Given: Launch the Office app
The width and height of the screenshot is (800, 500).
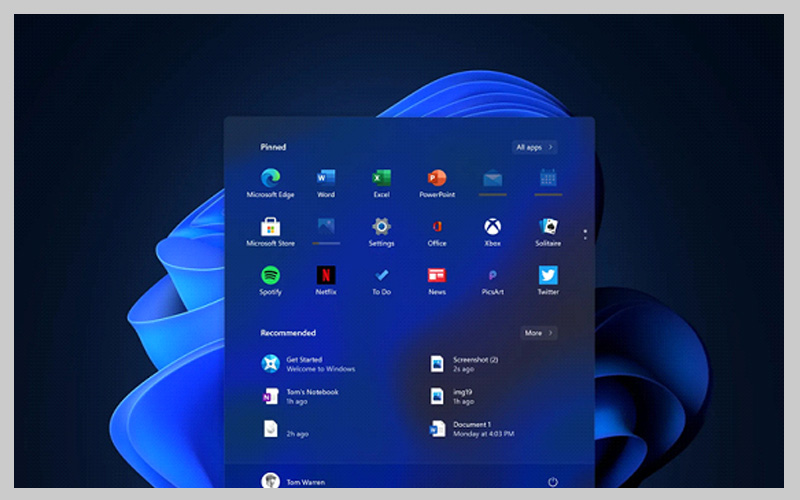Looking at the screenshot, I should 437,228.
